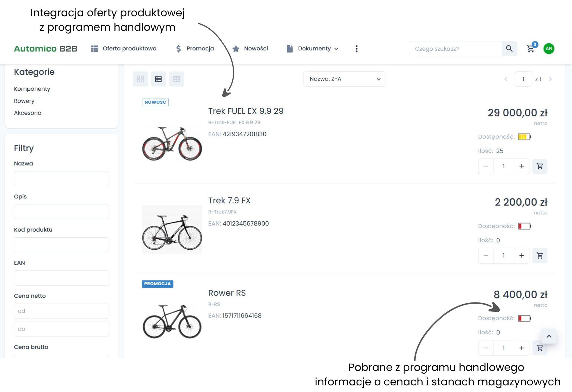
Task: Go to next page of results
Action: (550, 79)
